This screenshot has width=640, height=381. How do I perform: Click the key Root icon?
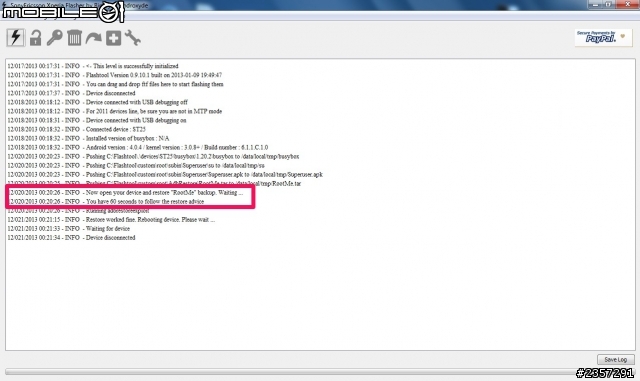[54, 38]
